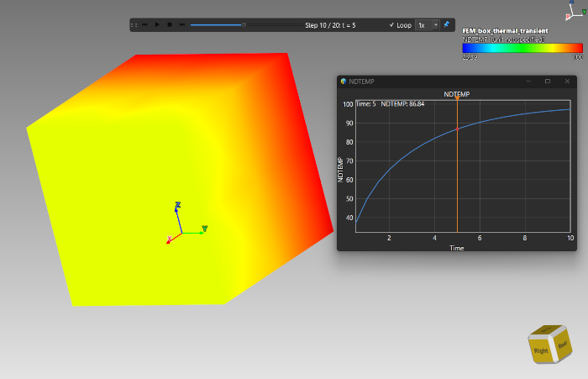Click the Right face of view cube
This screenshot has width=588, height=379.
click(541, 350)
